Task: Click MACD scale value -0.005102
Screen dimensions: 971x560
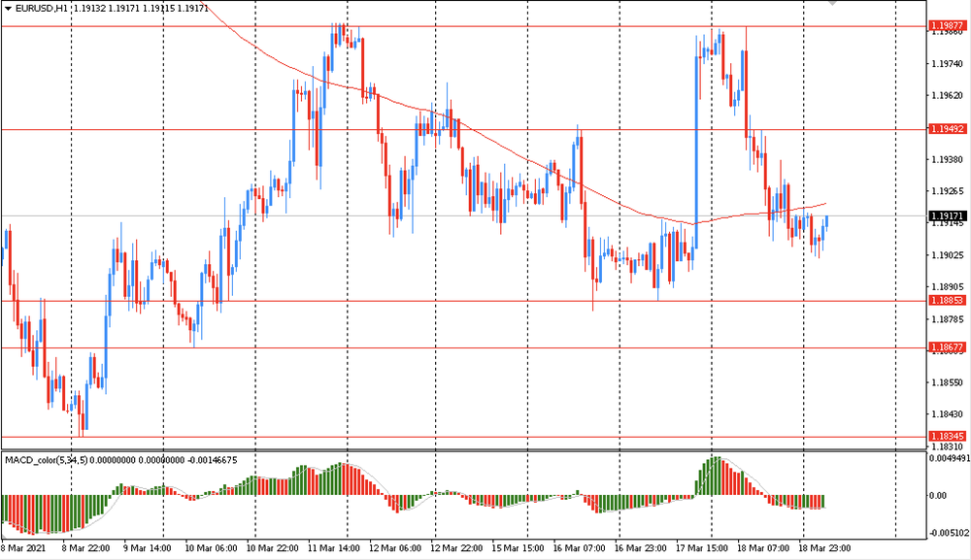Action: point(949,533)
